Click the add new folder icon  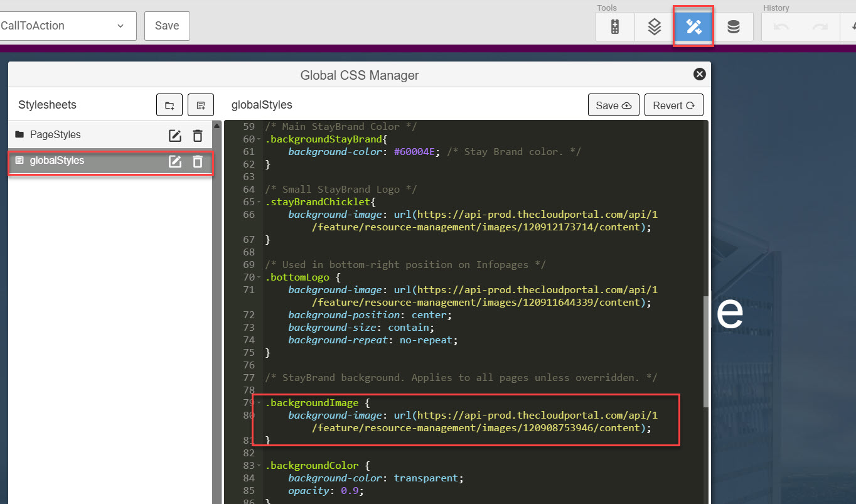coord(169,105)
